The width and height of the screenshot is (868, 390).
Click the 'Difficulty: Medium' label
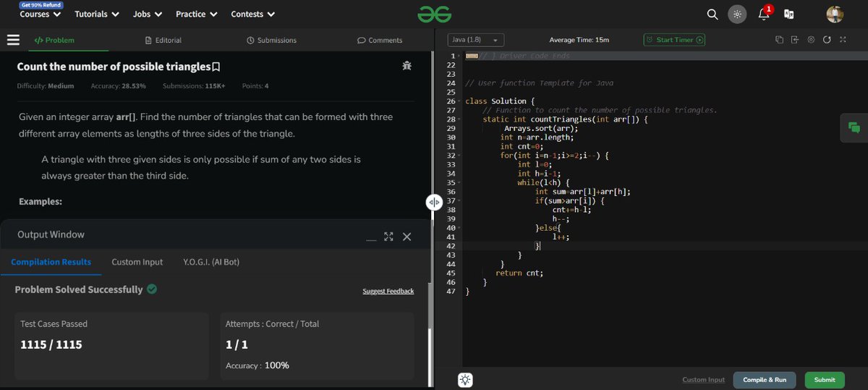coord(46,86)
